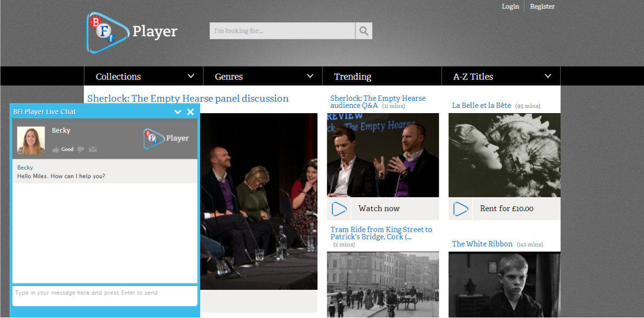644x318 pixels.
Task: Open Sherlock Empty Hearse panel discussion title
Action: 188,98
